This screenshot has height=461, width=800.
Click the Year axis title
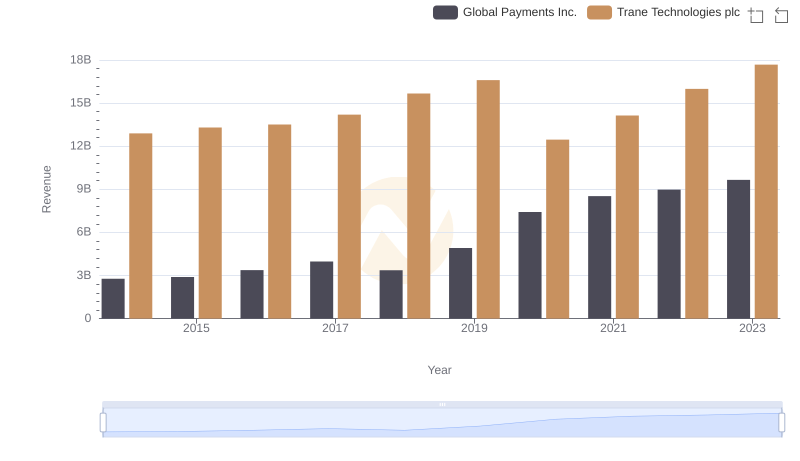click(x=439, y=370)
